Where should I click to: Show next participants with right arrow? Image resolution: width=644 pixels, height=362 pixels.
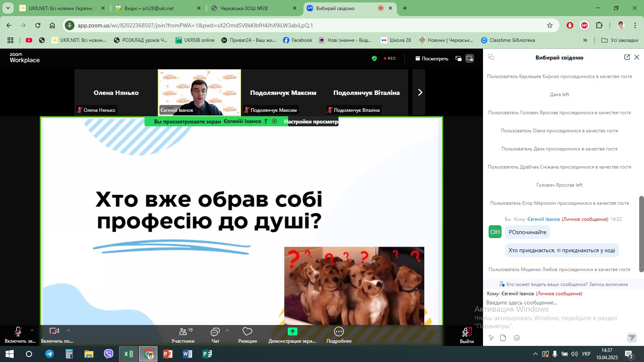[x=419, y=92]
